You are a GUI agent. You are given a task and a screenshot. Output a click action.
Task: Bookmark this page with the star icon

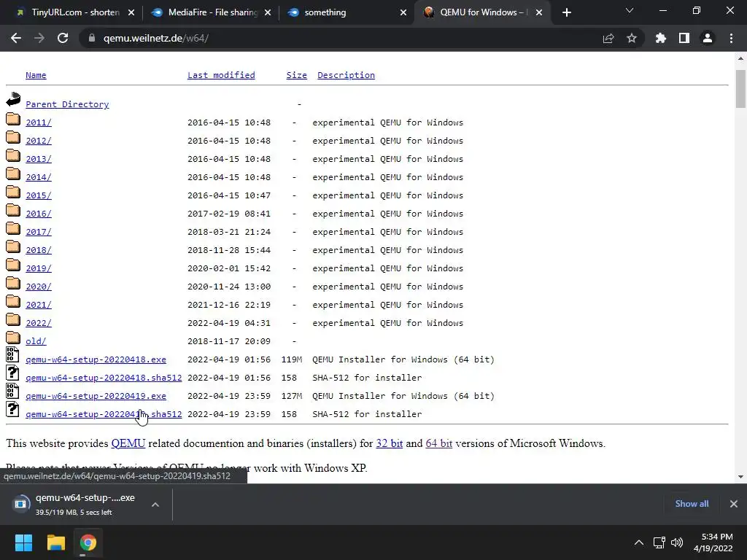pyautogui.click(x=632, y=38)
